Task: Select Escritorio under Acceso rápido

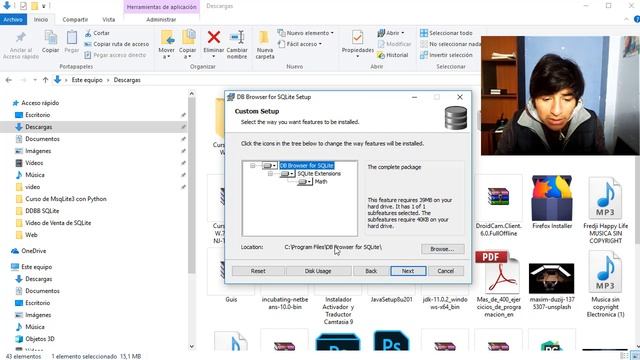Action: tap(38, 115)
